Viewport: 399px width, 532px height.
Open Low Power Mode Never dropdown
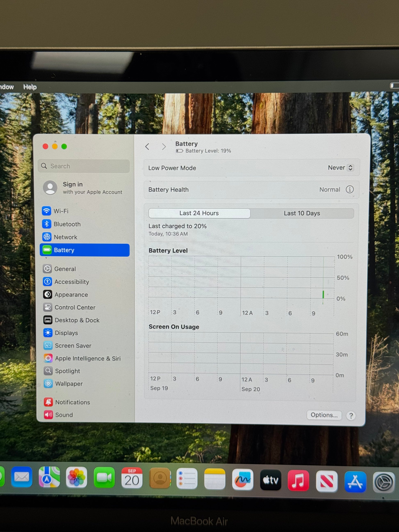pos(340,168)
